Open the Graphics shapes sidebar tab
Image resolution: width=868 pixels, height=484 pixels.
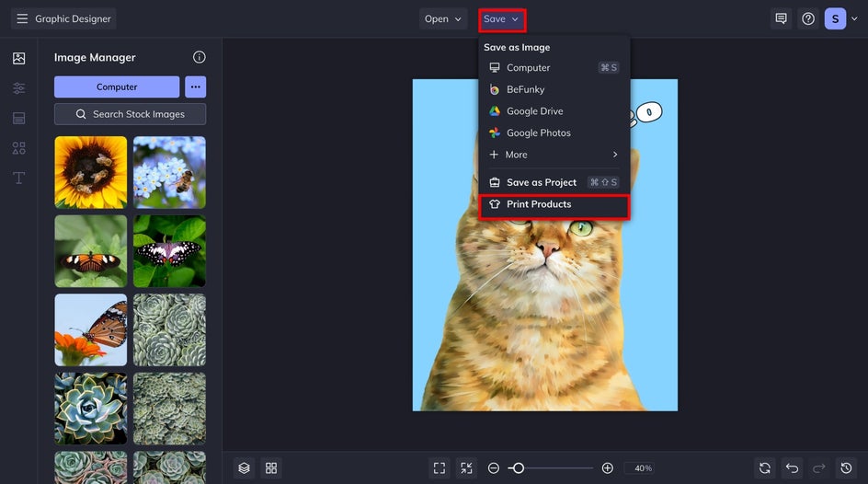(x=18, y=148)
